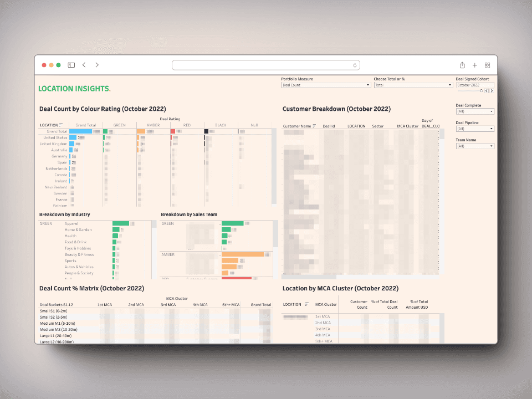Select the Small S1 (0-2m) row
Viewport: 532px width, 399px height.
(54, 311)
